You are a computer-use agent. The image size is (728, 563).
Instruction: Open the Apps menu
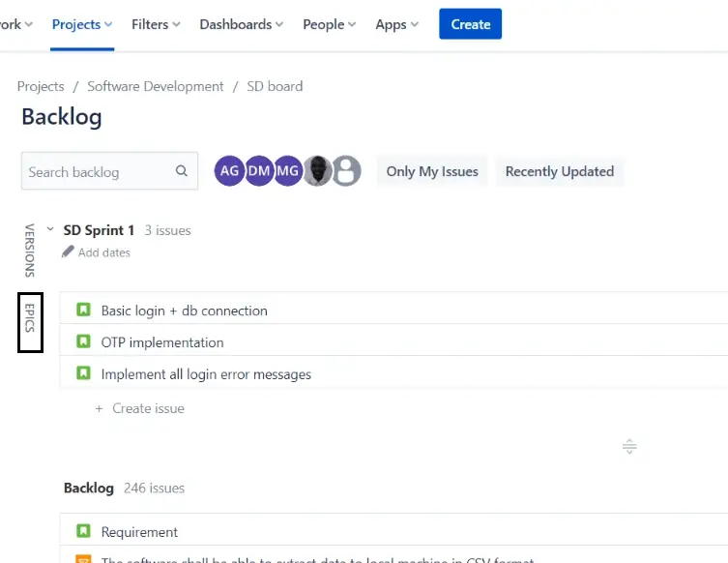click(x=396, y=24)
